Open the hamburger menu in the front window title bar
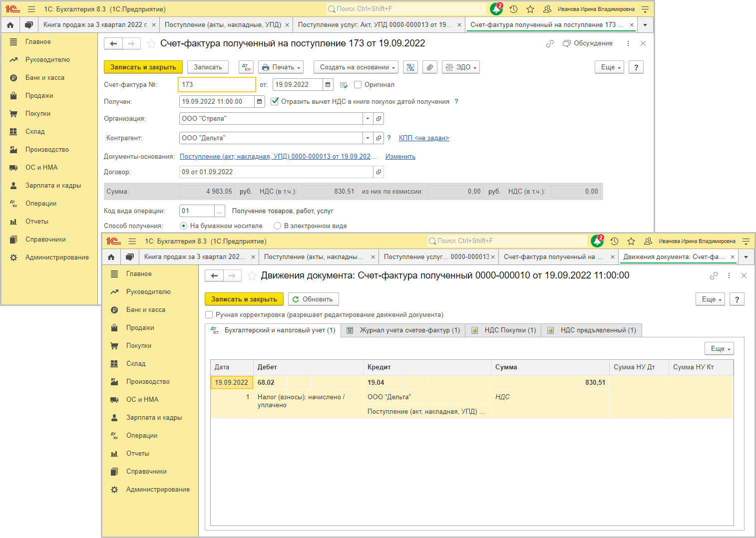Screen dimensions: 756x538 coord(132,241)
